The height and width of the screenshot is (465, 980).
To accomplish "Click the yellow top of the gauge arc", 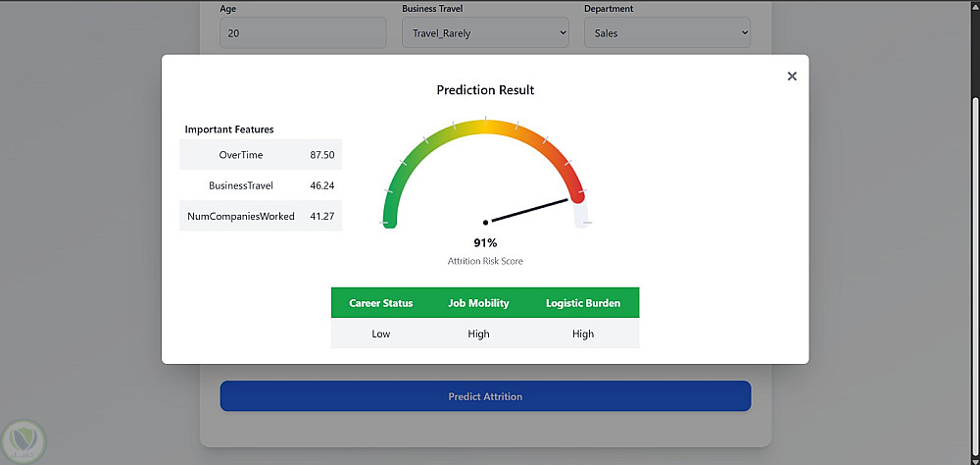I will 485,126.
